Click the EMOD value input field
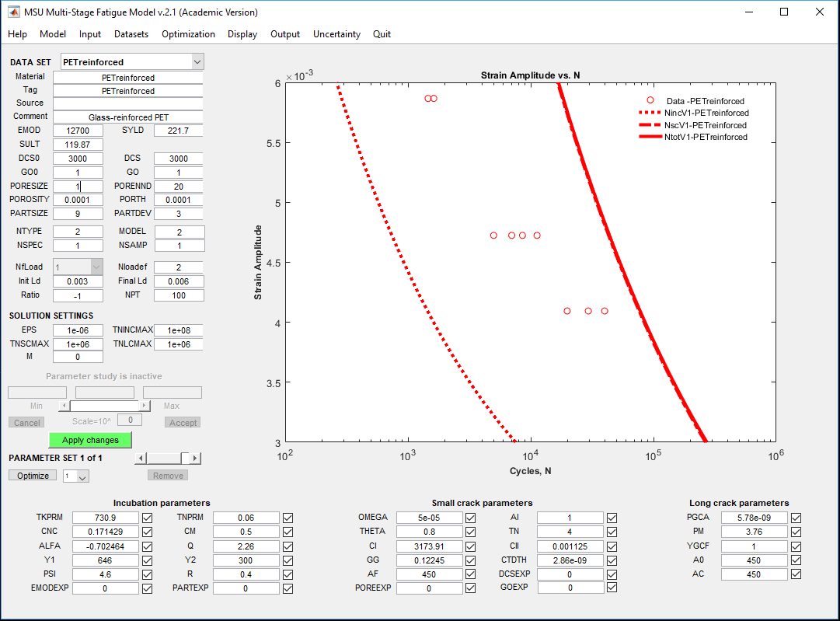This screenshot has width=840, height=621. [78, 131]
